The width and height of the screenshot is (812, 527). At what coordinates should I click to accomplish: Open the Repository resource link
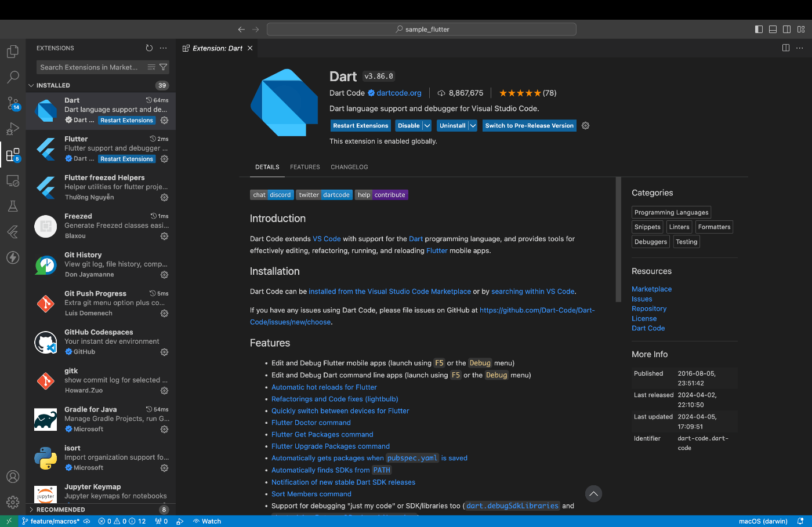[649, 309]
